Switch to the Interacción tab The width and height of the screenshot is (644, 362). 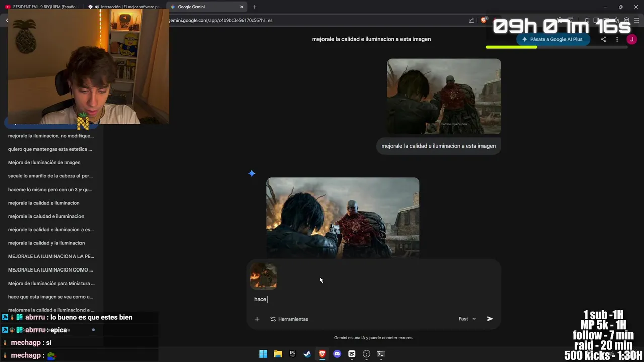pyautogui.click(x=124, y=7)
